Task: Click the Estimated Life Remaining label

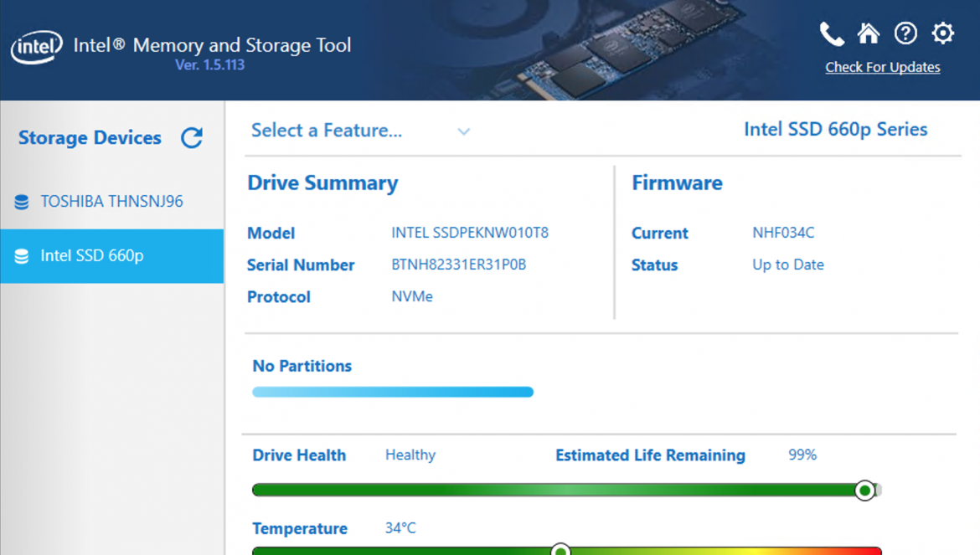Action: click(651, 455)
